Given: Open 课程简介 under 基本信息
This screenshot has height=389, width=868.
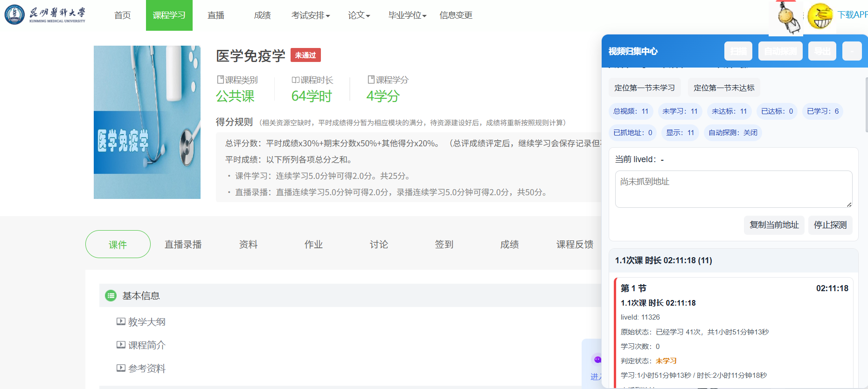Looking at the screenshot, I should [147, 345].
